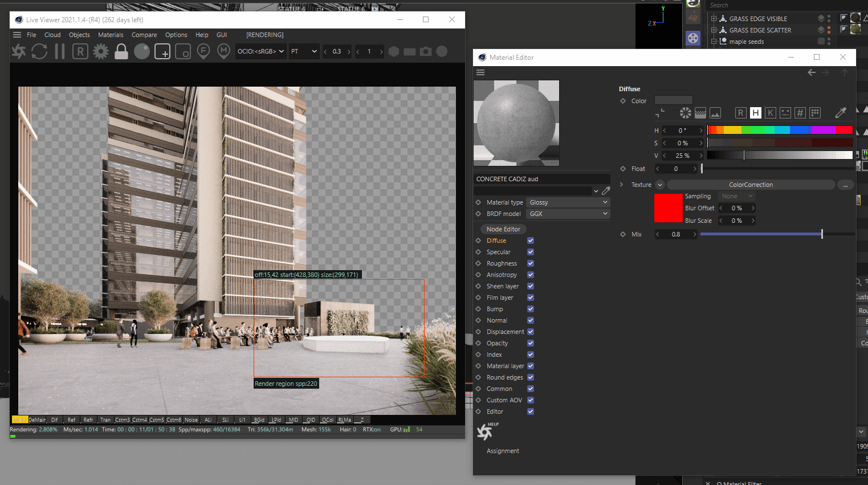
Task: Click the Hue rainbow slider
Action: point(780,131)
